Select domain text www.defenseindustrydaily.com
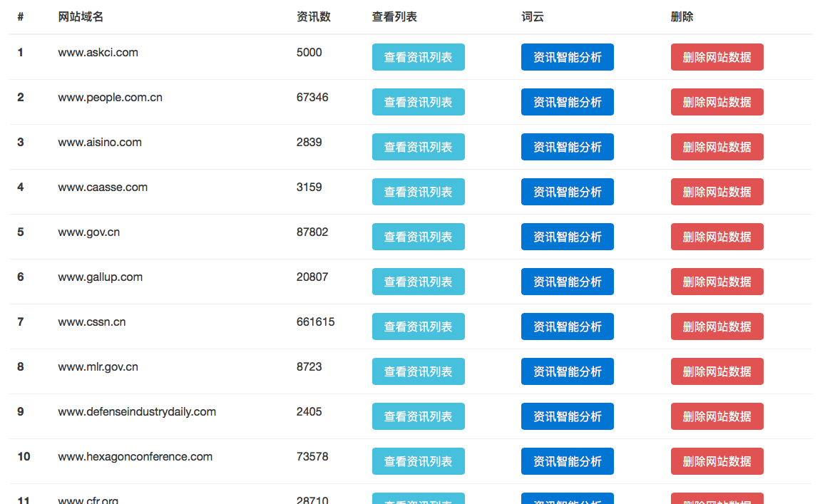820x504 pixels. [x=136, y=412]
